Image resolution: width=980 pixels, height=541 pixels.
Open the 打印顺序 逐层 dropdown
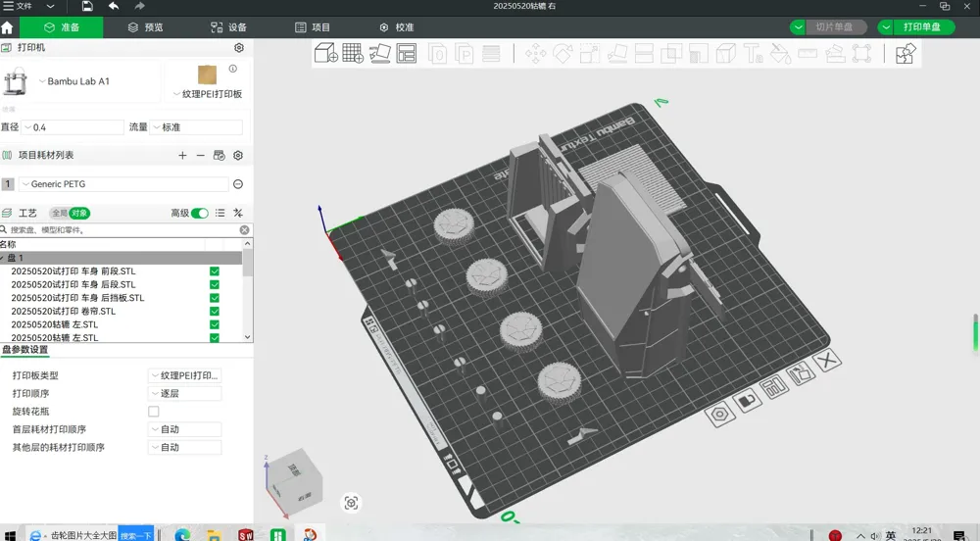click(x=184, y=394)
